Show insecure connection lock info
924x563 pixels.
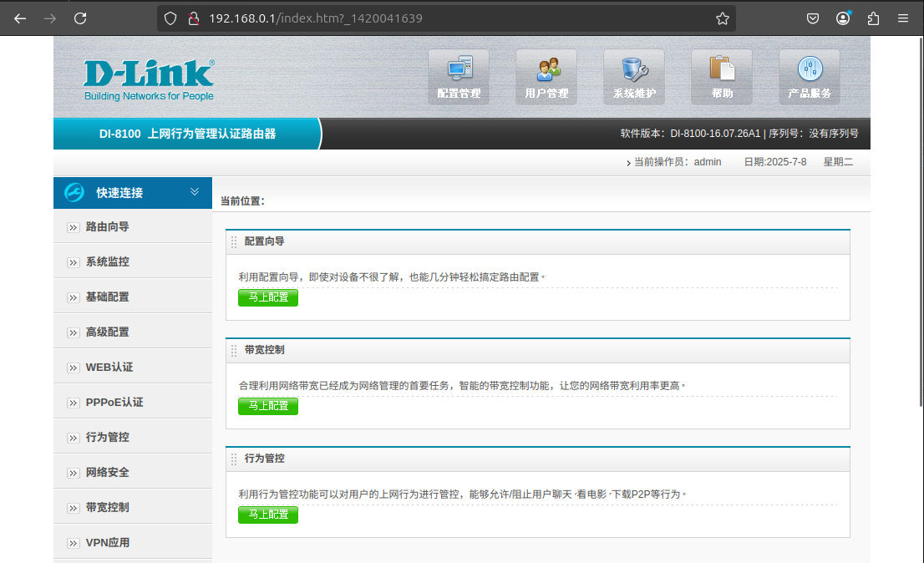coord(193,18)
